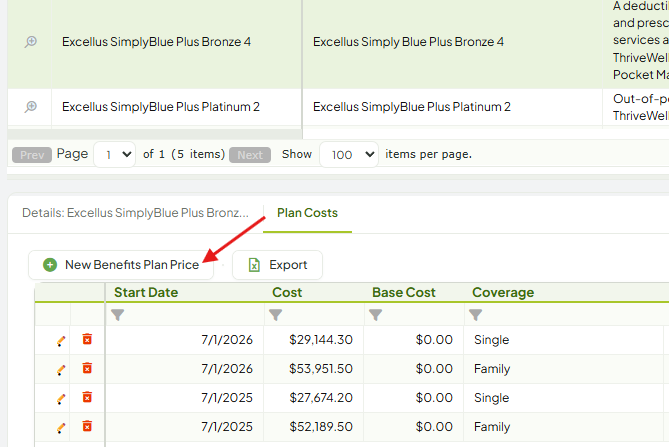Add a New Benefits Plan Price
Screen dimensions: 669x447
121,265
